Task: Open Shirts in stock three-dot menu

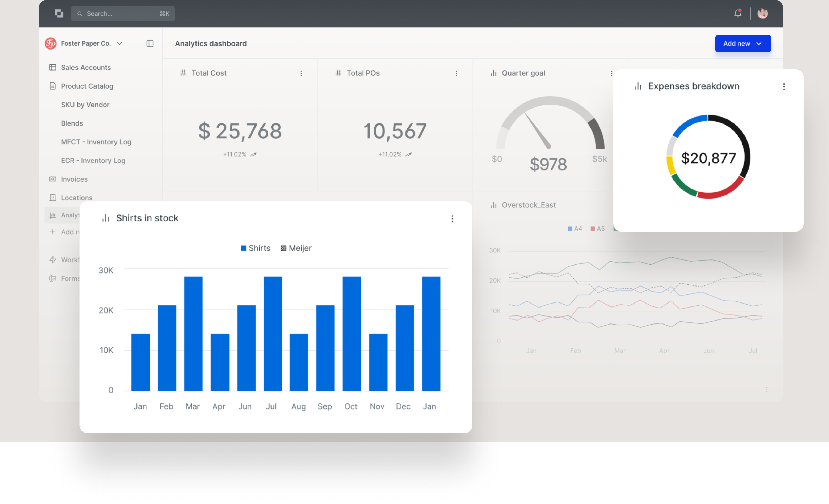Action: (x=452, y=219)
